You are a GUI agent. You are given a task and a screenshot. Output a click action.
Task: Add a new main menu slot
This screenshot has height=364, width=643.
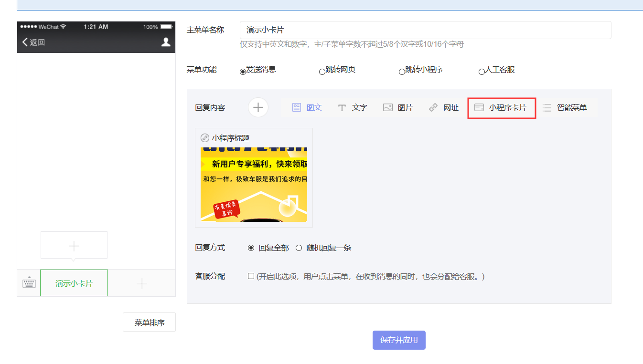click(141, 283)
